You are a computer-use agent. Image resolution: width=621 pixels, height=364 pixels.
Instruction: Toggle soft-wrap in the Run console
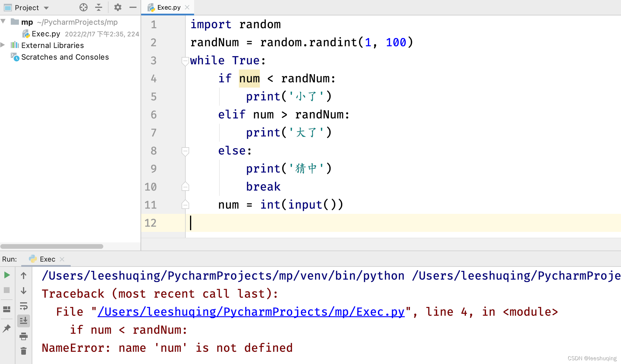24,306
